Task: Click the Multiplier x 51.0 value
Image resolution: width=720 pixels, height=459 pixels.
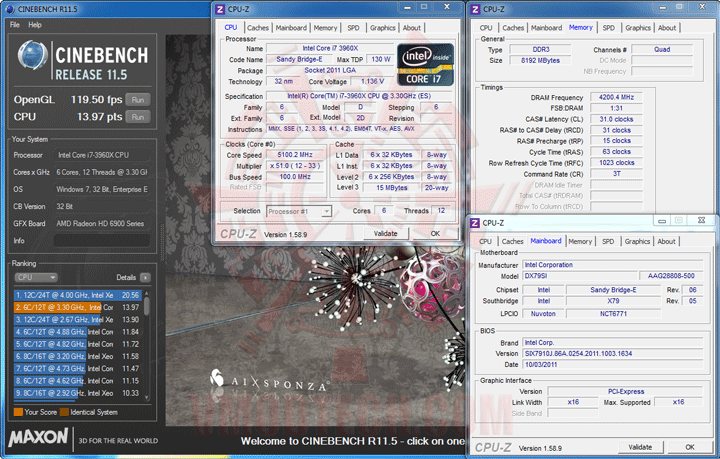Action: click(295, 166)
